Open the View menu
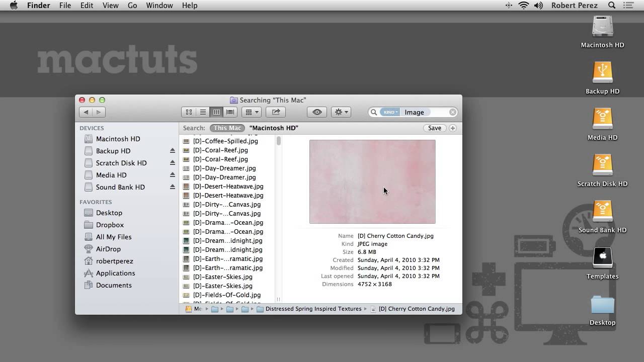Screen dimensions: 644x362 pyautogui.click(x=110, y=6)
